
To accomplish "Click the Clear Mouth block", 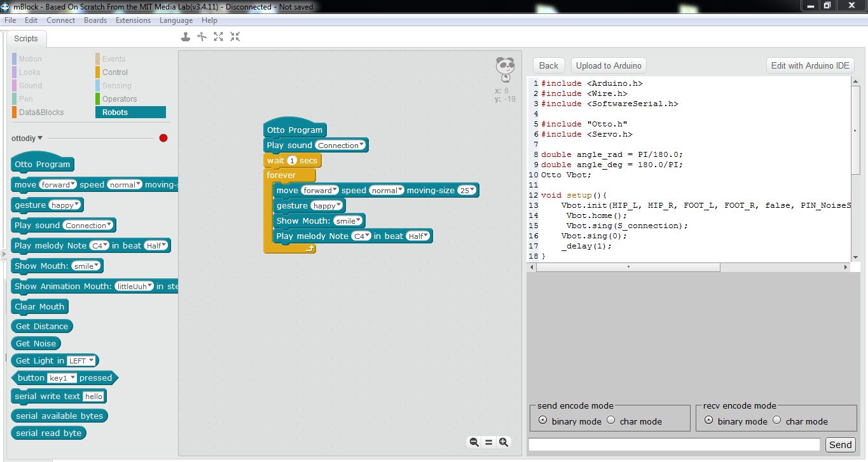I will pos(39,307).
